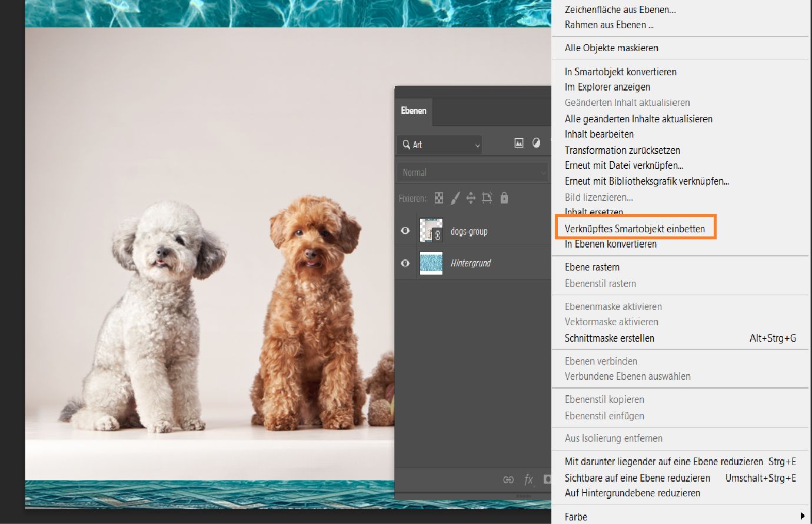Screen dimensions: 812x524
Task: Choose In Ebenen konvertieren
Action: click(611, 244)
